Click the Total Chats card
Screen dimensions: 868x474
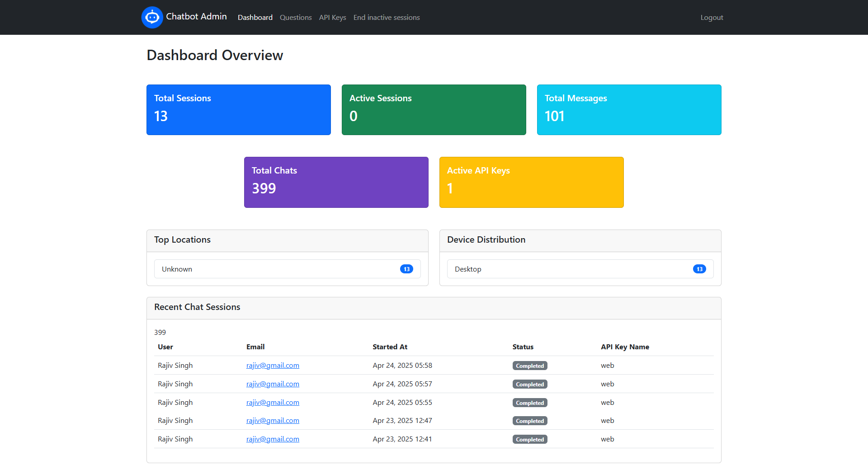point(336,182)
